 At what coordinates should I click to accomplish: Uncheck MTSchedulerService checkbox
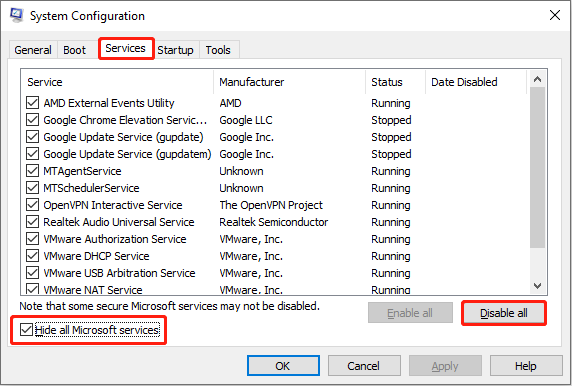click(x=32, y=188)
